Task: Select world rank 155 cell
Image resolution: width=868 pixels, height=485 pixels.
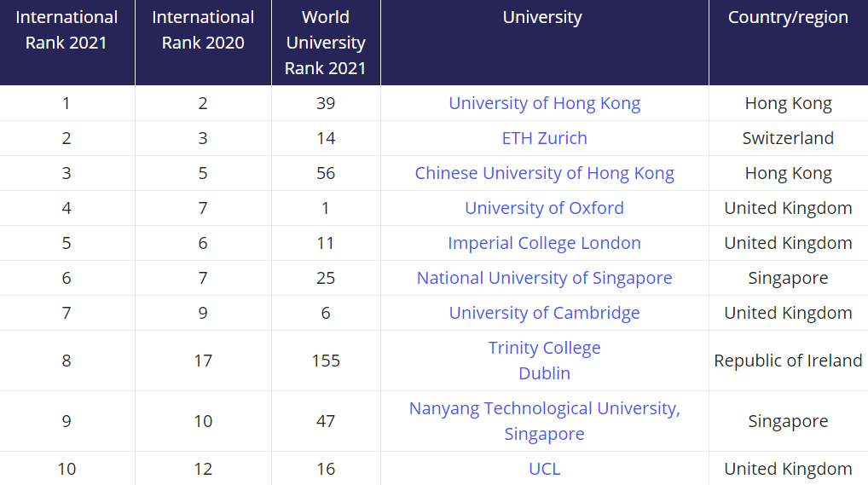Action: 326,361
